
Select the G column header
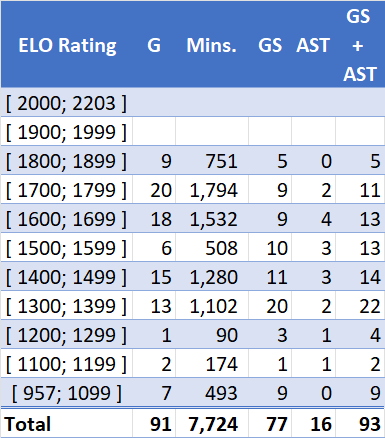(x=154, y=45)
